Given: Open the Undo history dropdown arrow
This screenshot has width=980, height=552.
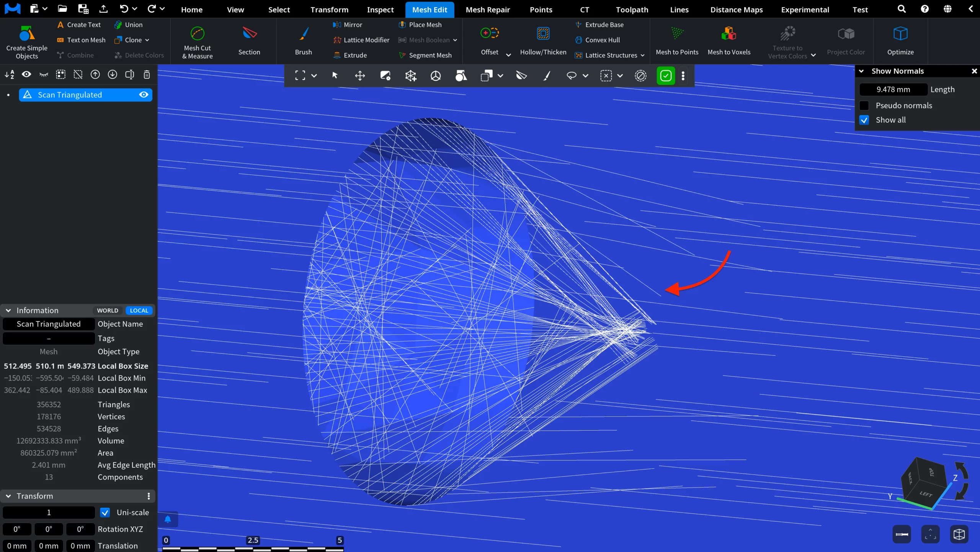Looking at the screenshot, I should [134, 8].
